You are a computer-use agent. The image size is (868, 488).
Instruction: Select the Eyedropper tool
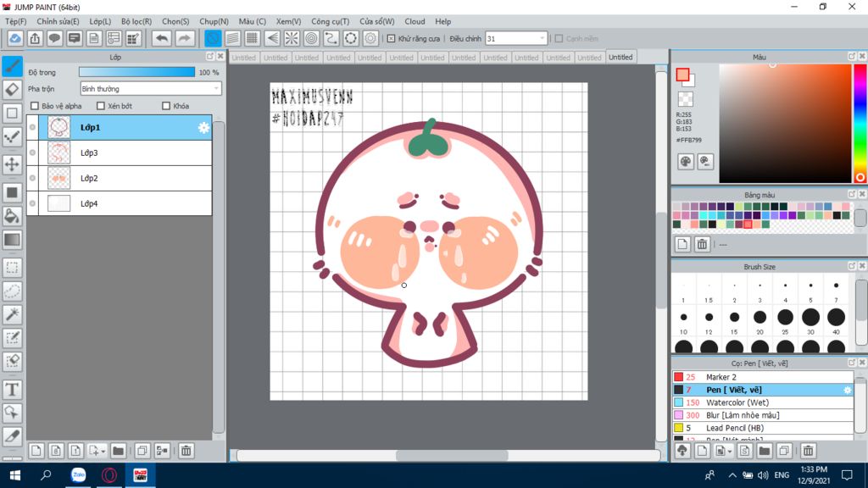click(12, 436)
